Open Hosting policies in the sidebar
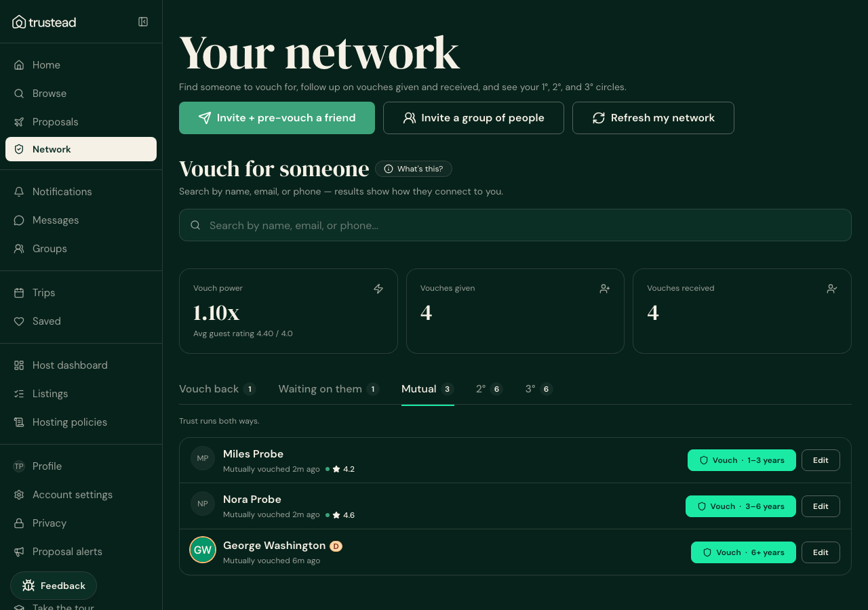 [x=81, y=422]
